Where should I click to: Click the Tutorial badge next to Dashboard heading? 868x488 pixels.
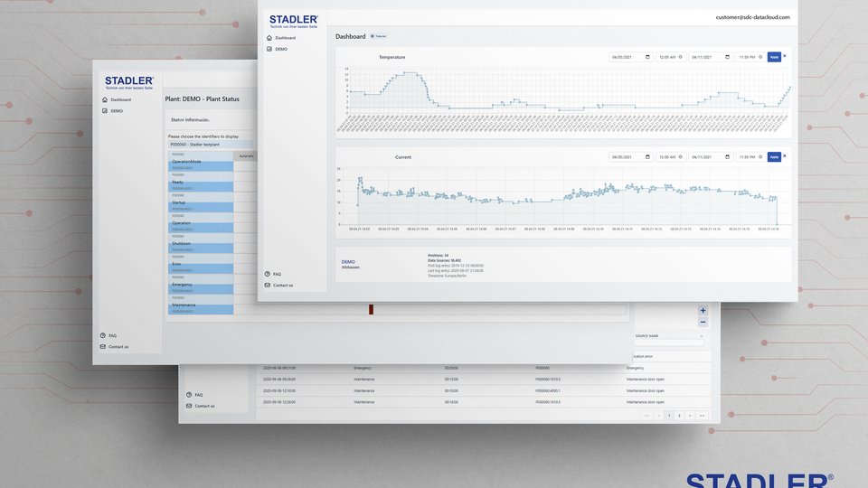(379, 36)
